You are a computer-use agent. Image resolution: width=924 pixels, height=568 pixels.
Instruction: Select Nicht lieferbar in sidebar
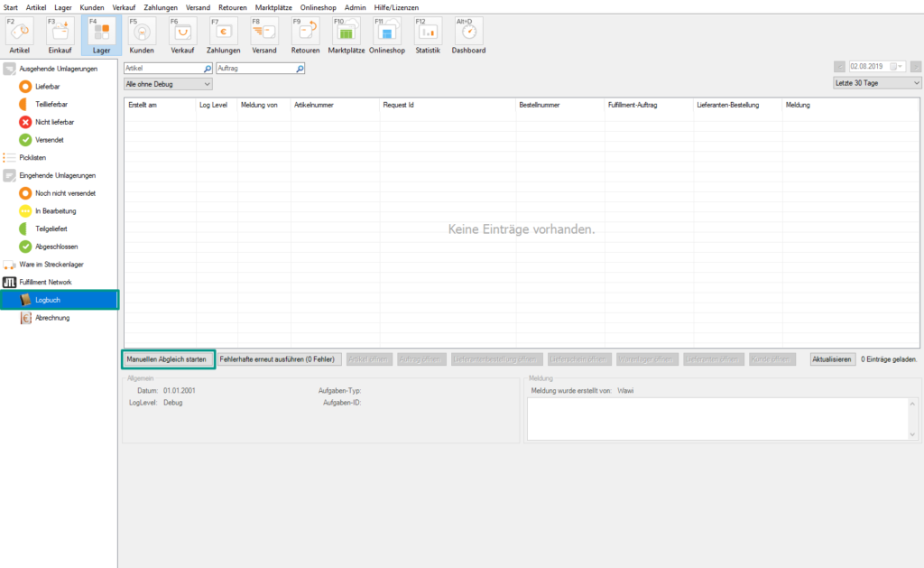pos(54,122)
